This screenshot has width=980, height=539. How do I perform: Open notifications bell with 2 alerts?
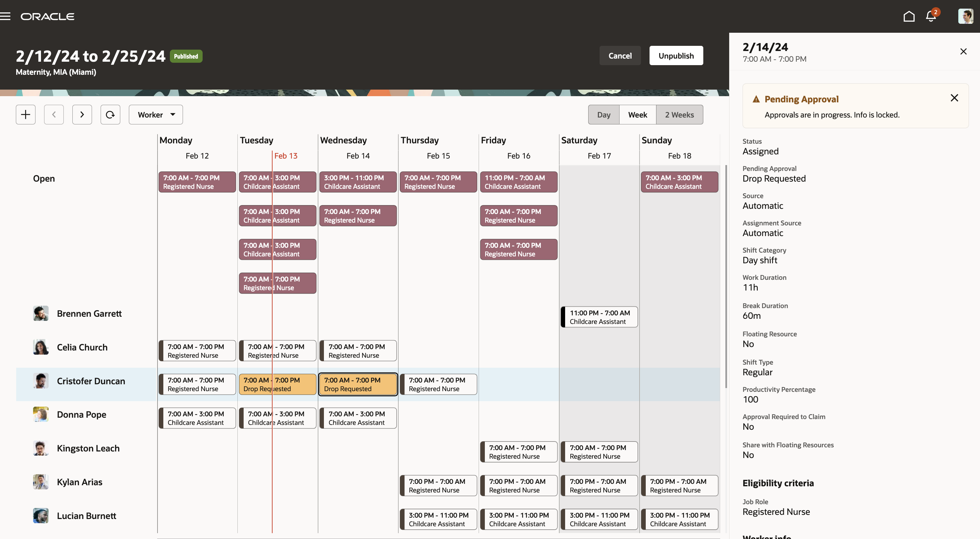pos(930,16)
